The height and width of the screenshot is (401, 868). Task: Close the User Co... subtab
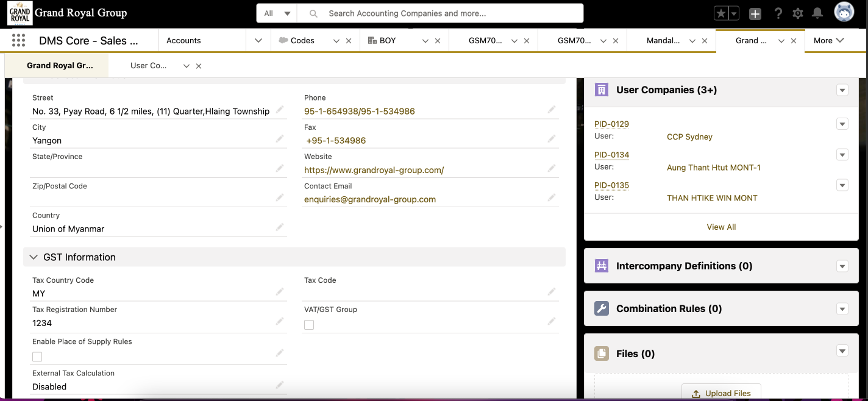(x=199, y=66)
